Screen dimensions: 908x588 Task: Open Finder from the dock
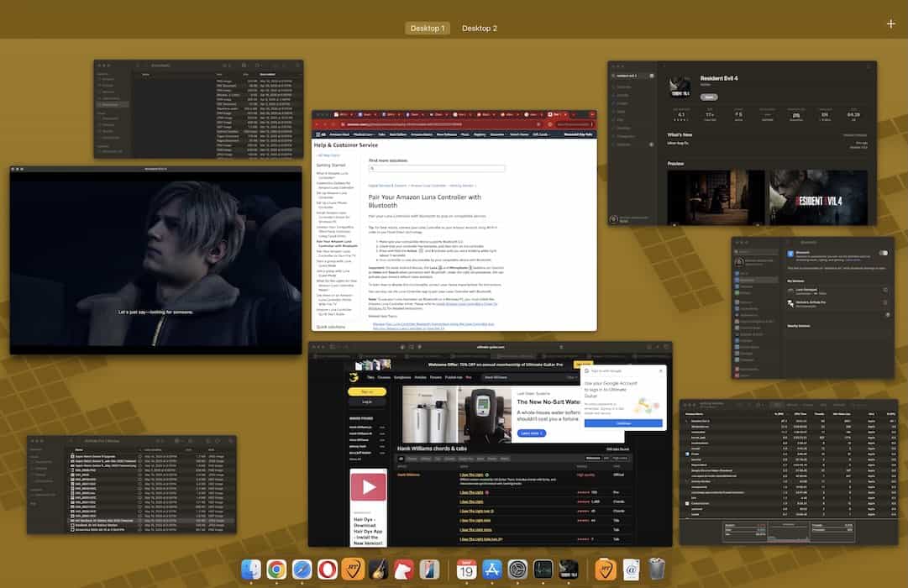[252, 570]
